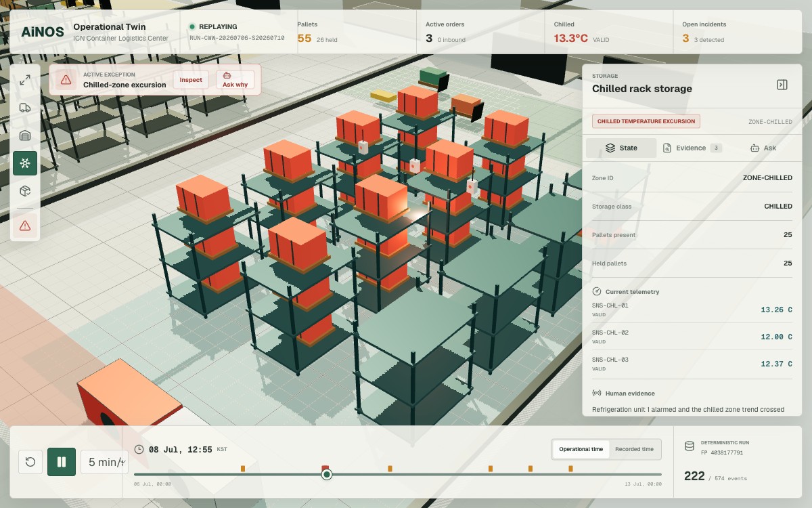Click the SNS-CHL-03 reading 12.37 C
Viewport: 812px width, 508px height.
(x=776, y=364)
